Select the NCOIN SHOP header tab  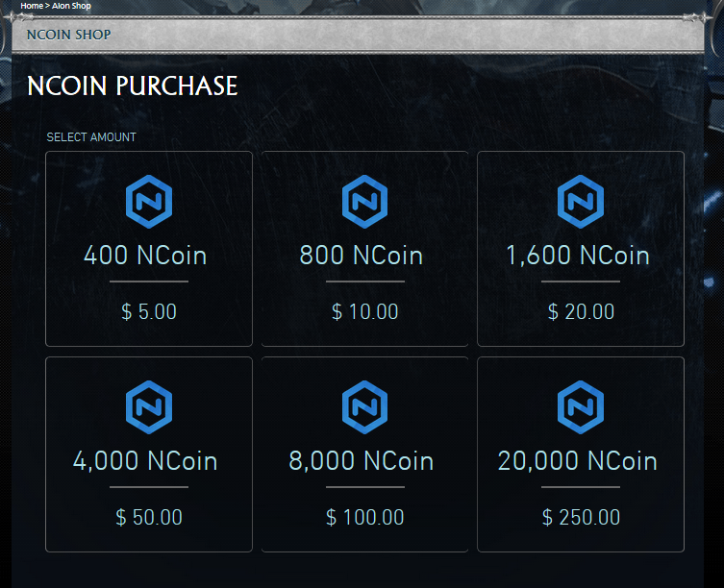(68, 35)
